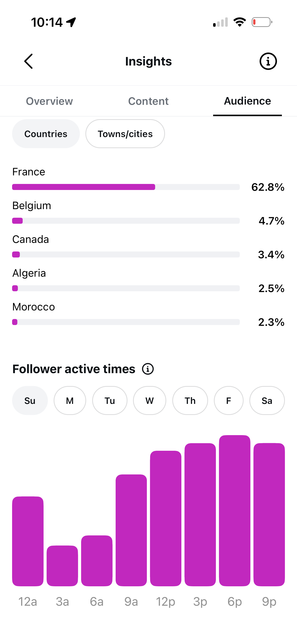Viewport: 297px width, 644px height.
Task: Select the F day chip
Action: point(228,401)
